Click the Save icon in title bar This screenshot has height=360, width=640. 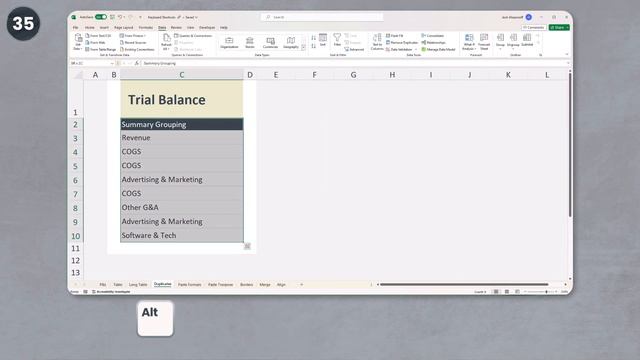coord(112,17)
